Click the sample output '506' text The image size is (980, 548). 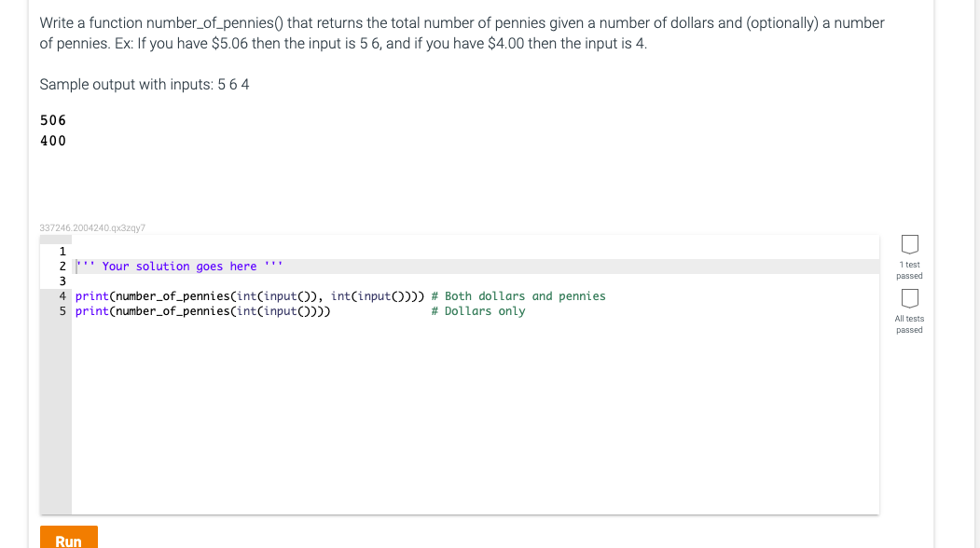click(x=52, y=120)
